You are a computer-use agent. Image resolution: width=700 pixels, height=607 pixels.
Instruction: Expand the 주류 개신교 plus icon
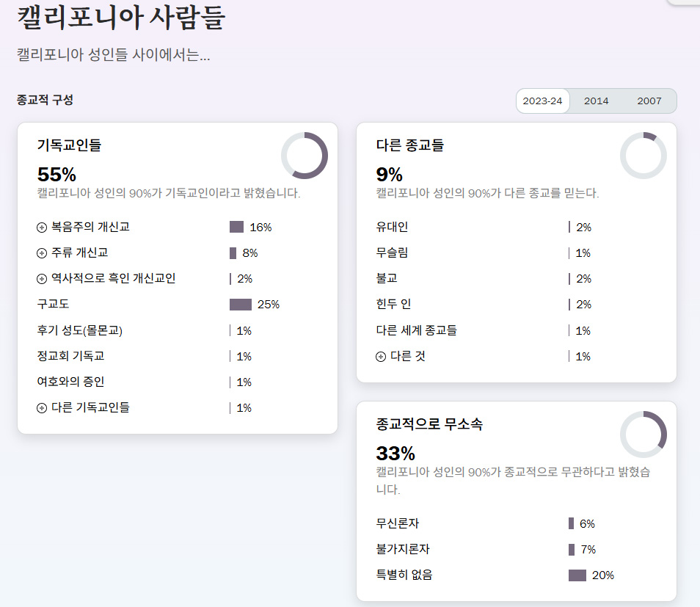click(42, 253)
